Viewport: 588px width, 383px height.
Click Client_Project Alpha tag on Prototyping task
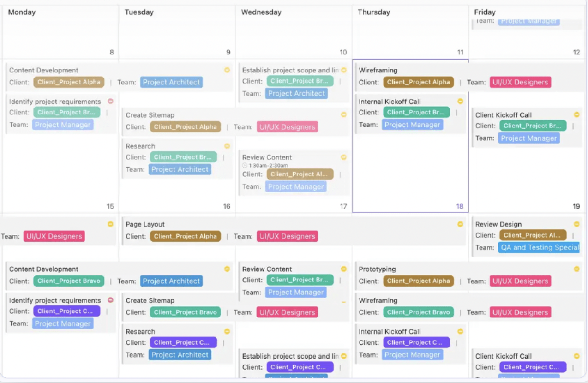point(418,281)
